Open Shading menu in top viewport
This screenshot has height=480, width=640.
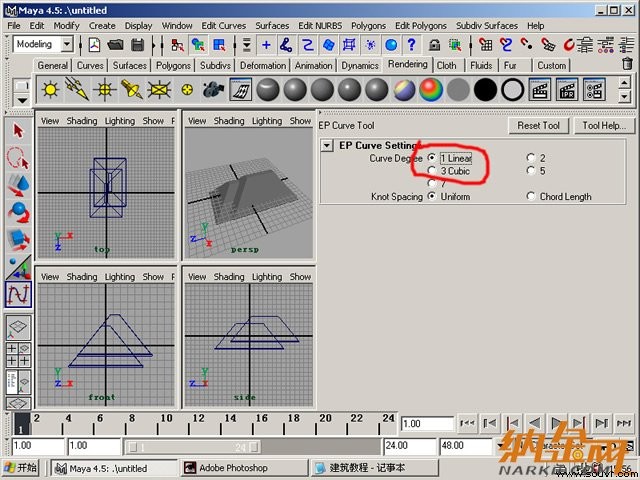(82, 121)
